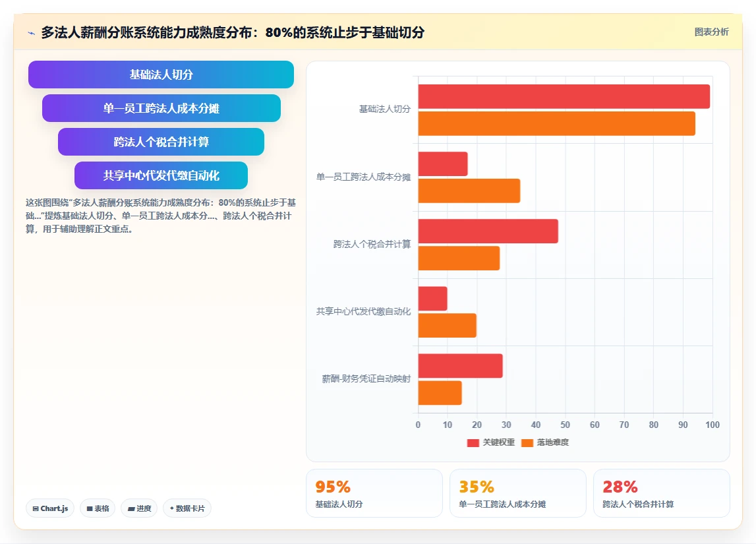This screenshot has height=544, width=756.
Task: Click the 落地难度 legend label
Action: 552,442
